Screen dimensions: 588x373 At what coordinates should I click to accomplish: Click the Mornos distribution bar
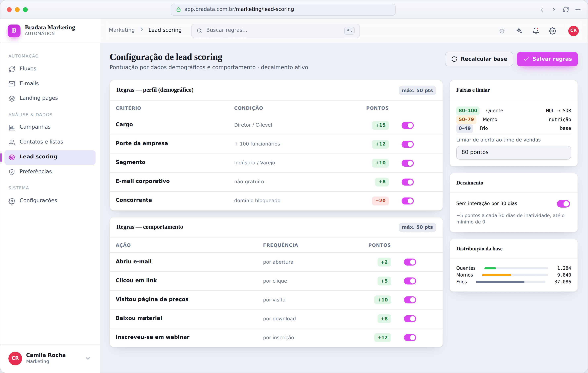515,275
